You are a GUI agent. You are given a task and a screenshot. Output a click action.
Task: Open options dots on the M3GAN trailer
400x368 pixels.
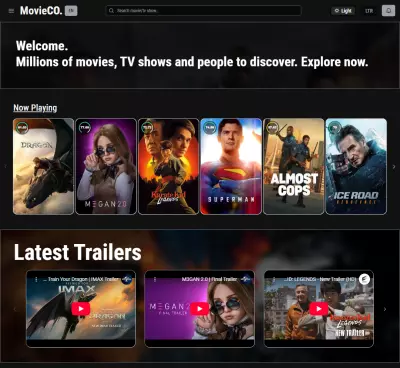pyautogui.click(x=155, y=279)
